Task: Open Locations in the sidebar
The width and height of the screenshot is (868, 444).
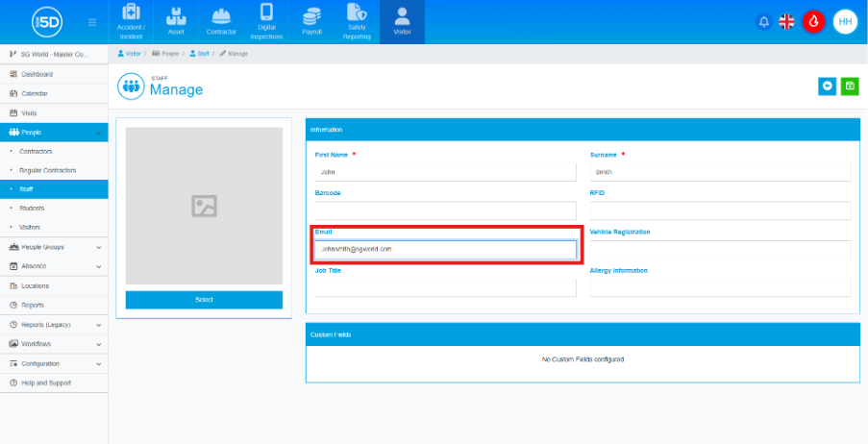Action: [x=54, y=285]
